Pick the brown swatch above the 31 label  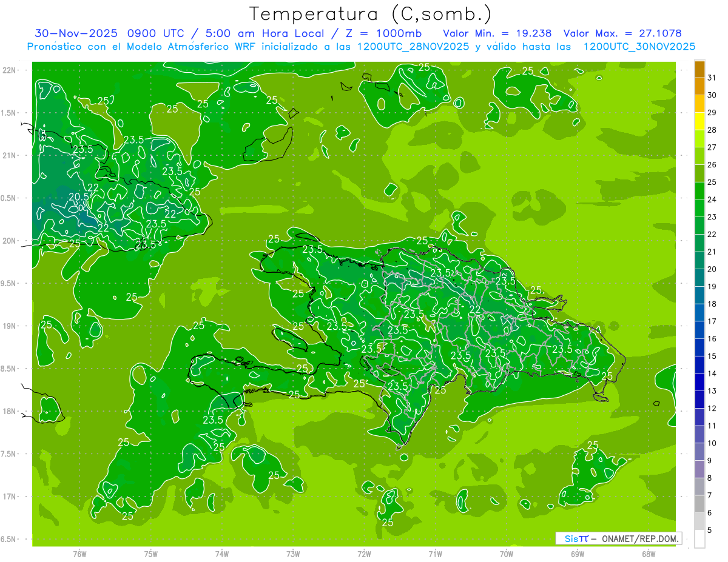(699, 69)
